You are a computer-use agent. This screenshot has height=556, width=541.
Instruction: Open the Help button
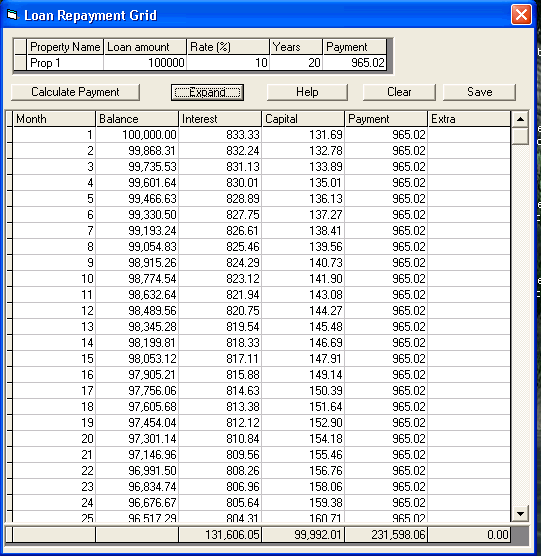(x=307, y=92)
